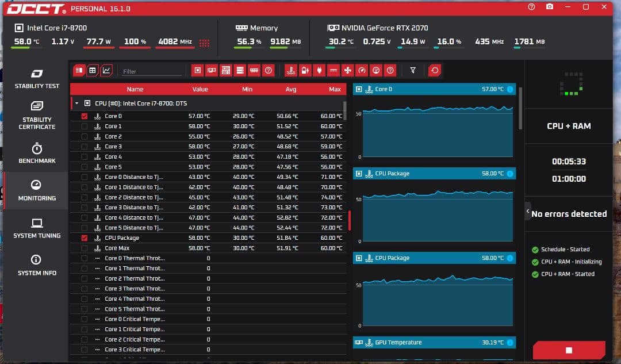Open the Stability Test section
The height and width of the screenshot is (364, 621).
tap(37, 79)
